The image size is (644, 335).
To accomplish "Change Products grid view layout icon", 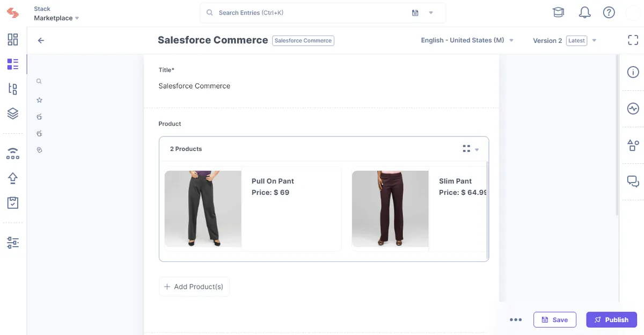I will (466, 149).
